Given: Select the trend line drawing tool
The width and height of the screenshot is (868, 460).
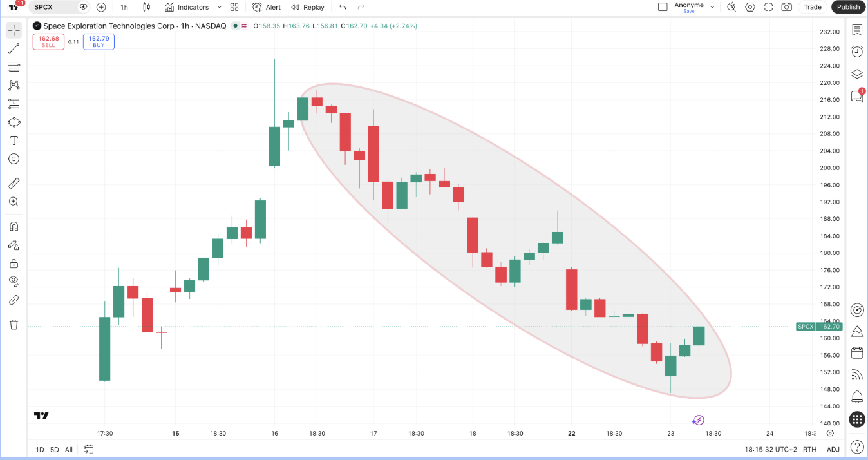Looking at the screenshot, I should 14,48.
